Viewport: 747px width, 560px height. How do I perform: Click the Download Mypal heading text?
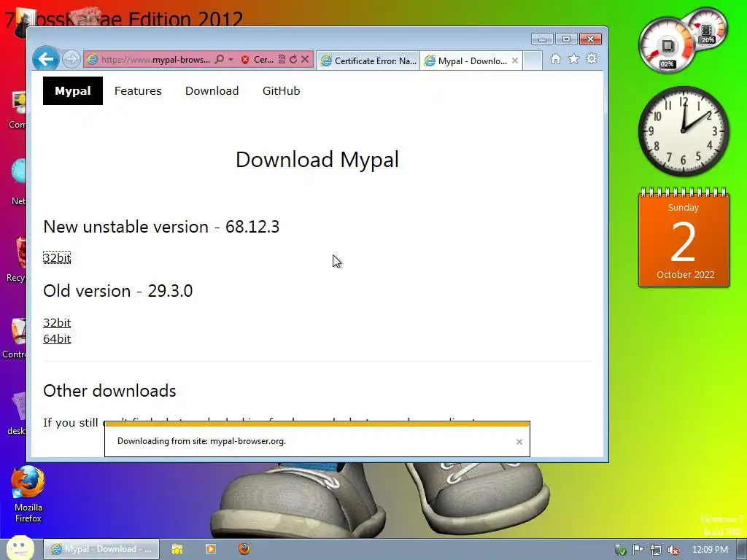pyautogui.click(x=317, y=159)
